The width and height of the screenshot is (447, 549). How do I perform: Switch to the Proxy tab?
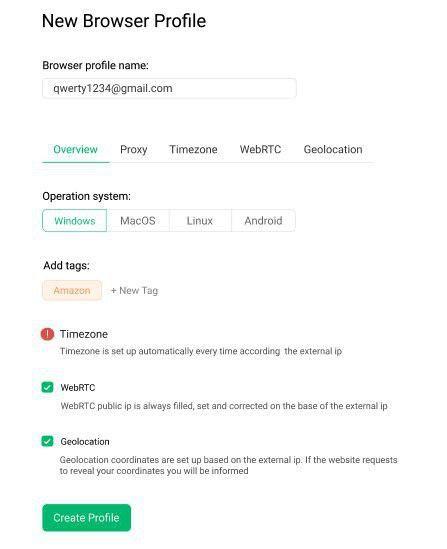(133, 150)
